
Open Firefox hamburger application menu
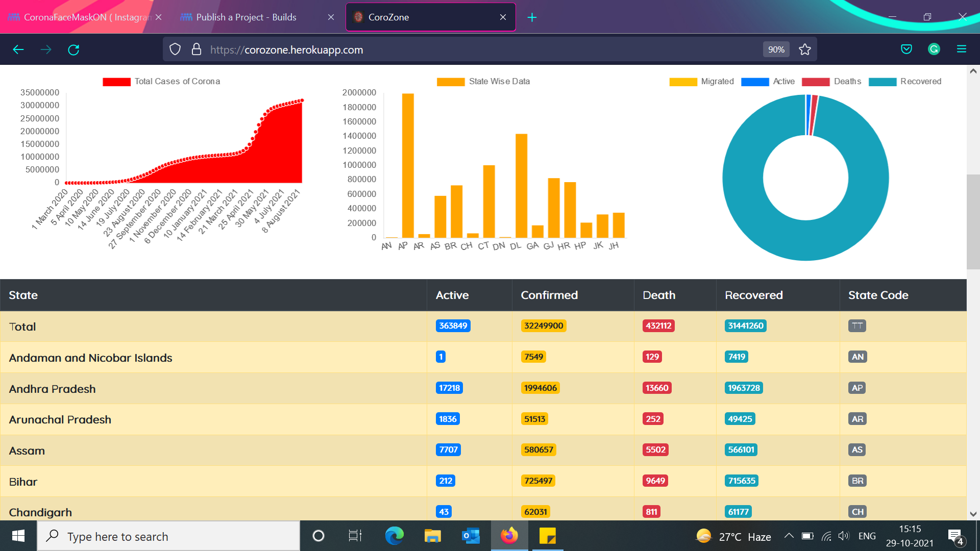[962, 49]
